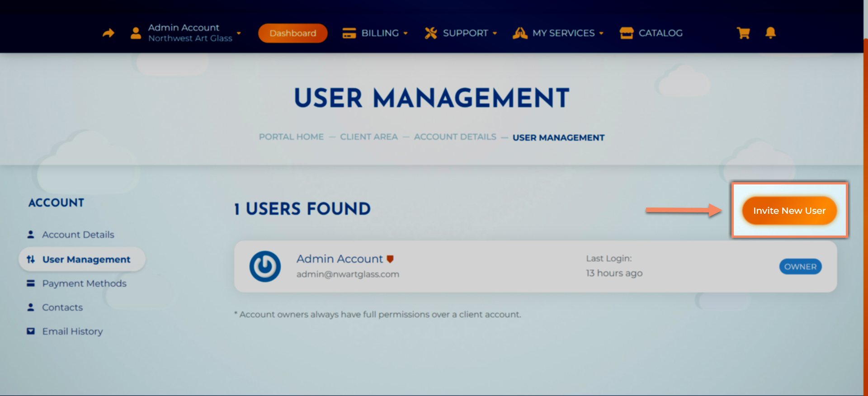This screenshot has height=396, width=868.
Task: Click the user profile icon in header
Action: (136, 33)
